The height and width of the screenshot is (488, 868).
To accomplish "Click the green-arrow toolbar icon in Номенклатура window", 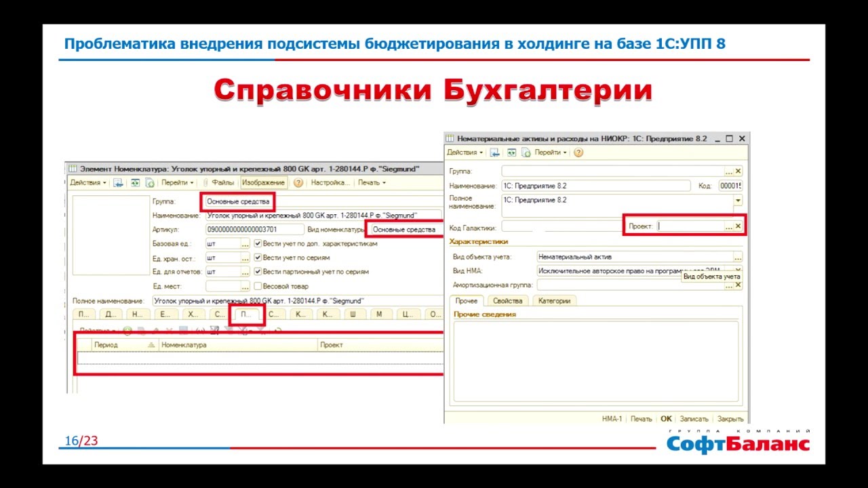I will pos(136,183).
